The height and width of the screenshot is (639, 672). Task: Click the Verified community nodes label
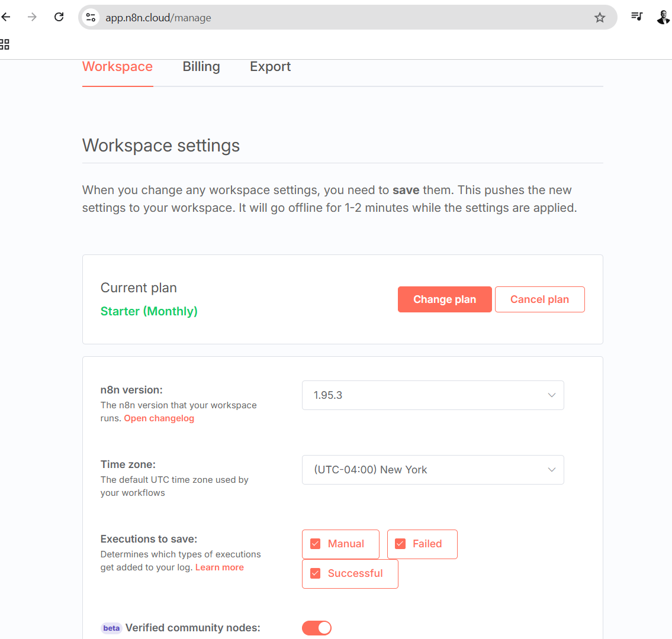coord(193,628)
